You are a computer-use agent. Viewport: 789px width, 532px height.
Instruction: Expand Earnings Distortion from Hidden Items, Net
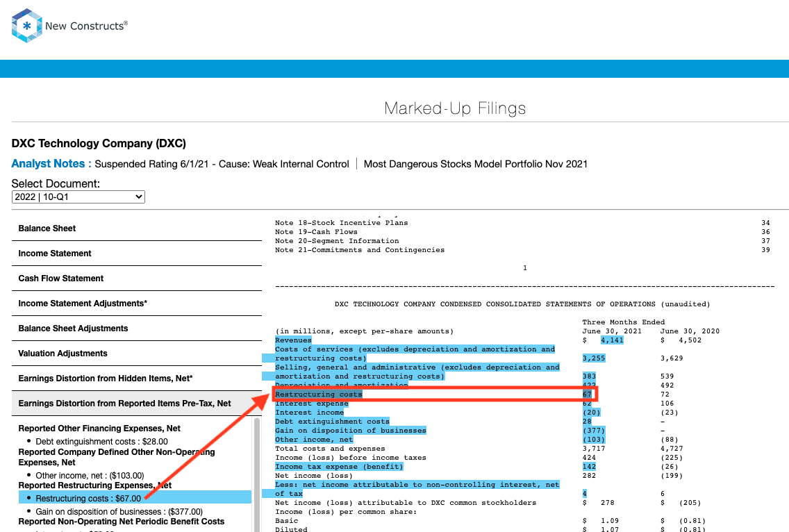coord(136,379)
